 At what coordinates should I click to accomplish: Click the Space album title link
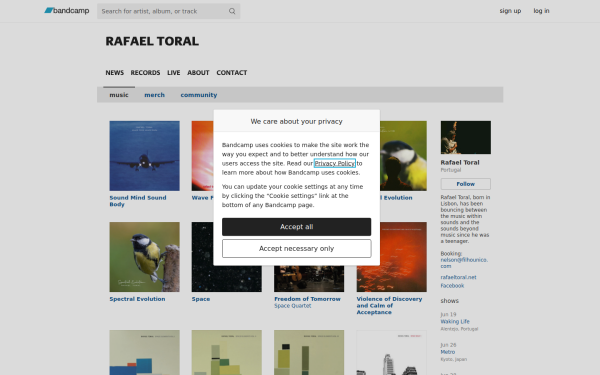[201, 299]
